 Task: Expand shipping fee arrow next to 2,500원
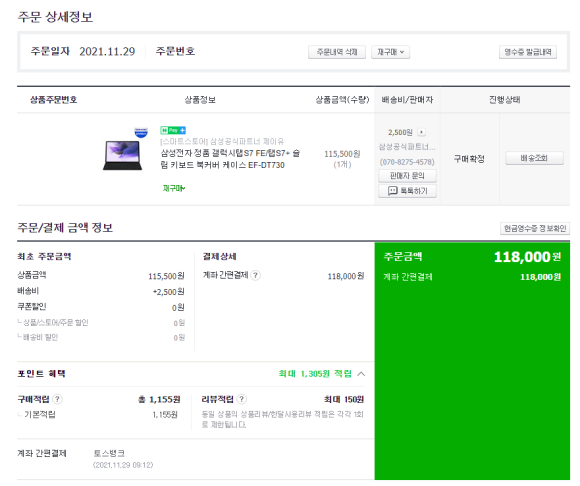point(421,132)
